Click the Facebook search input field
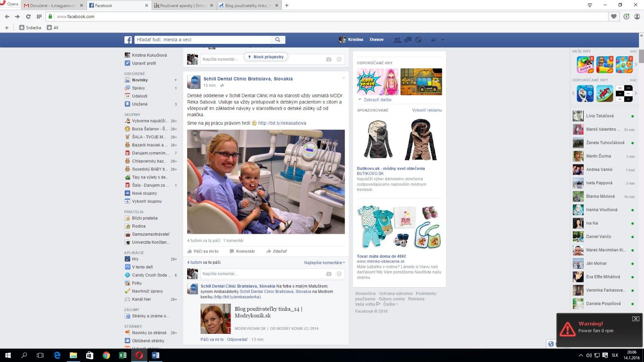 (203, 40)
